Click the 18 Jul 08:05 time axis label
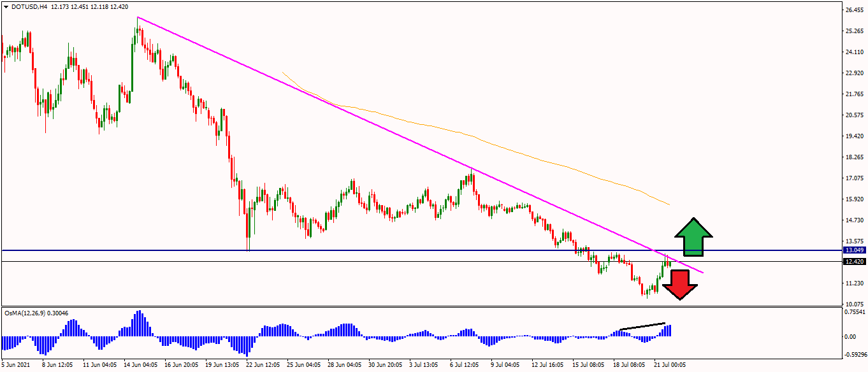The width and height of the screenshot is (868, 372). (630, 366)
